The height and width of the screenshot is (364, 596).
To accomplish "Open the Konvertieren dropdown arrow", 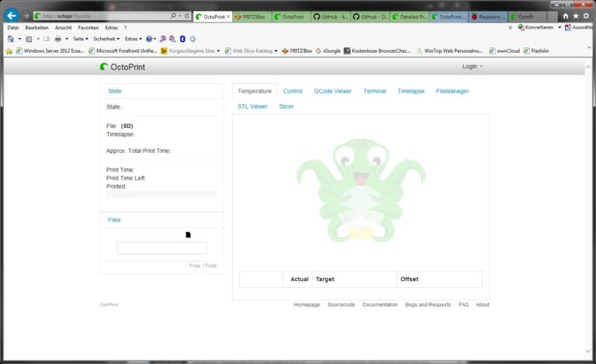I will coord(560,27).
